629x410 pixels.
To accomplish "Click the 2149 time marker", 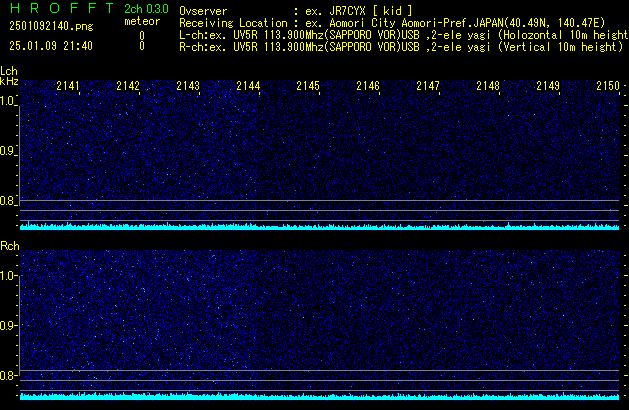I will (548, 86).
